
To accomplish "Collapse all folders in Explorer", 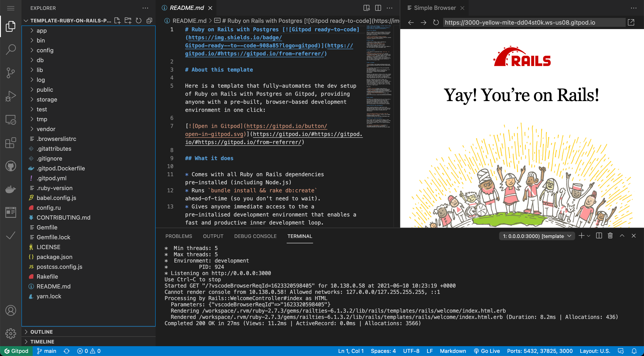I will tap(149, 21).
